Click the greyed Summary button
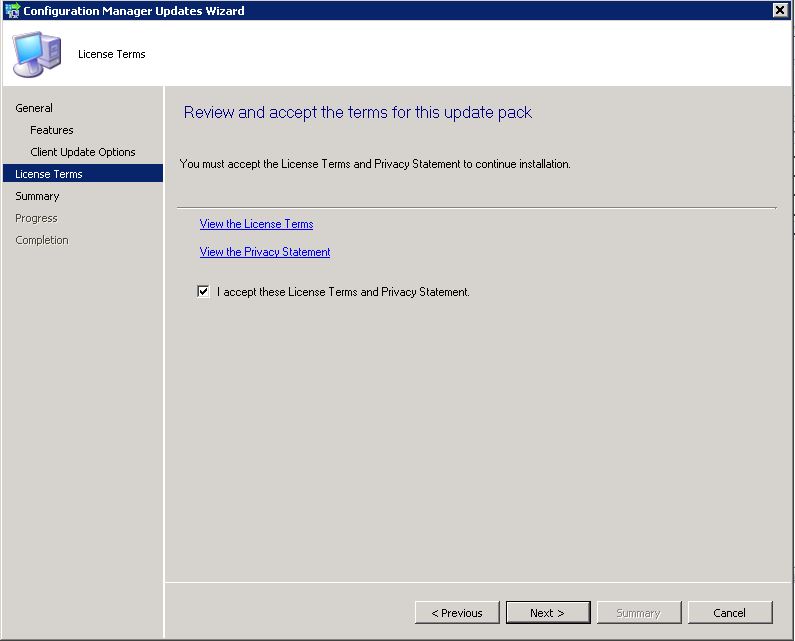 point(639,613)
